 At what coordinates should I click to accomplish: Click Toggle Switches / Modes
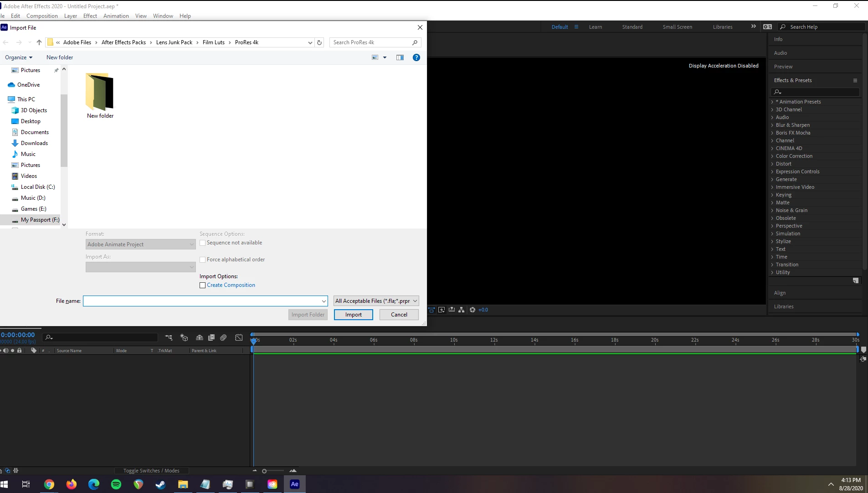click(151, 471)
